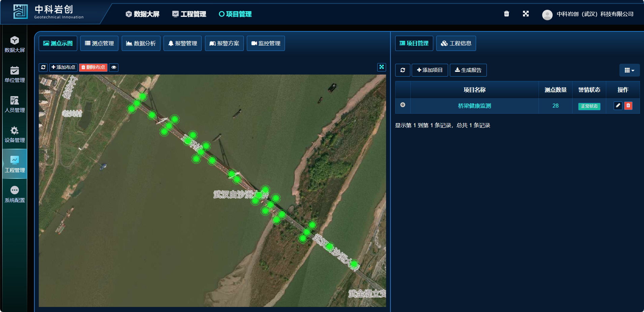The width and height of the screenshot is (644, 312).
Task: Delete the 桥梁健康监测 project with the red trash icon
Action: (x=628, y=106)
